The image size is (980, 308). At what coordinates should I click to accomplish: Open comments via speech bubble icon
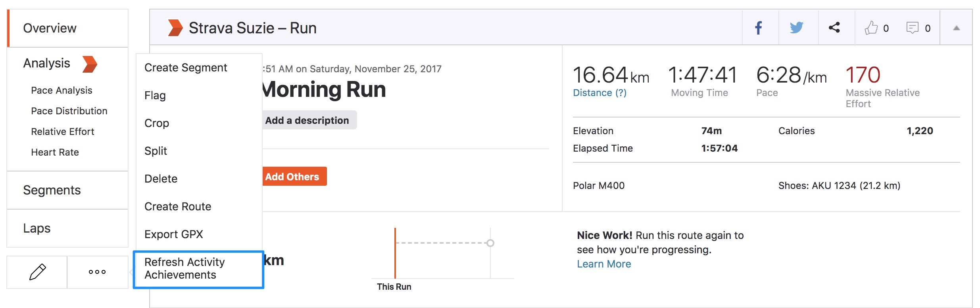pos(912,28)
